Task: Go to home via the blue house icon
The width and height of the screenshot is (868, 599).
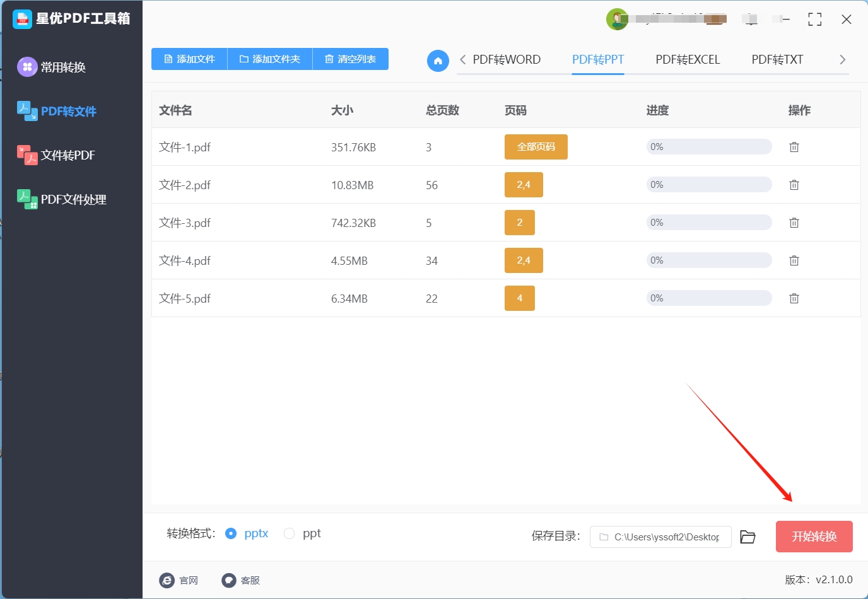Action: pos(438,61)
